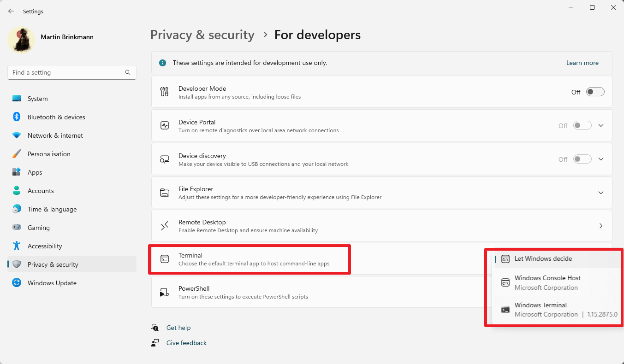Click the Give feedback person icon
The image size is (624, 364).
(x=155, y=343)
